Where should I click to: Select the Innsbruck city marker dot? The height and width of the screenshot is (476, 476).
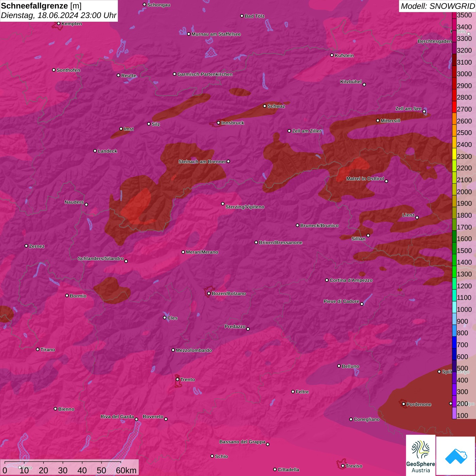pos(218,123)
